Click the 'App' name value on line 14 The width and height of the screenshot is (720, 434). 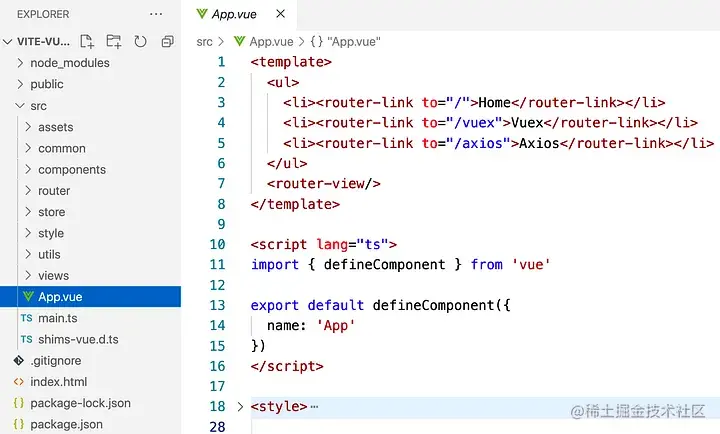click(x=336, y=325)
